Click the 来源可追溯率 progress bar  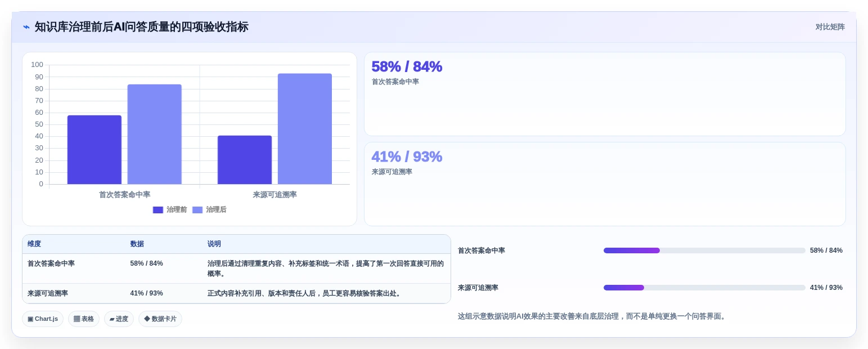click(704, 288)
